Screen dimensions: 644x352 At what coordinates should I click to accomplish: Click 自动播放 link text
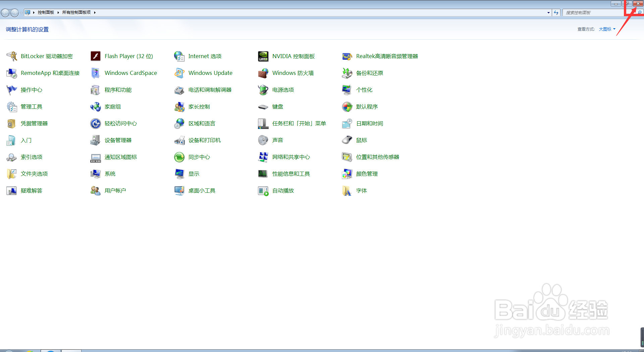pos(283,190)
